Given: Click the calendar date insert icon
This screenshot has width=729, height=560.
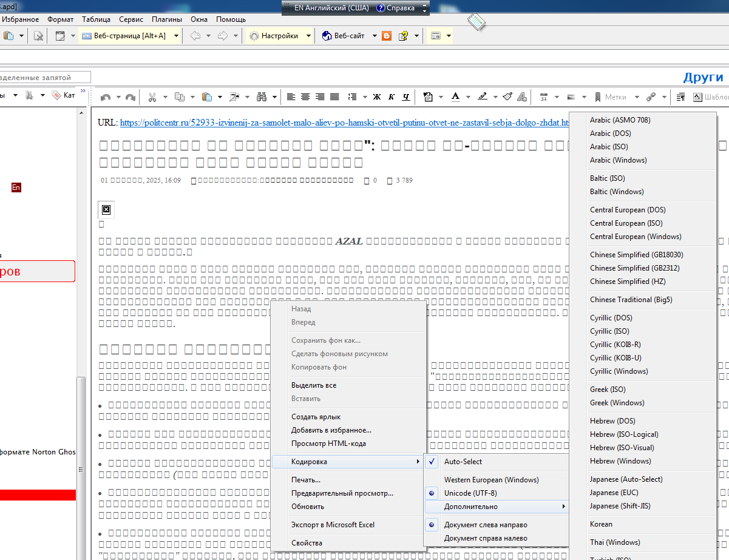Looking at the screenshot, I should coord(544,96).
